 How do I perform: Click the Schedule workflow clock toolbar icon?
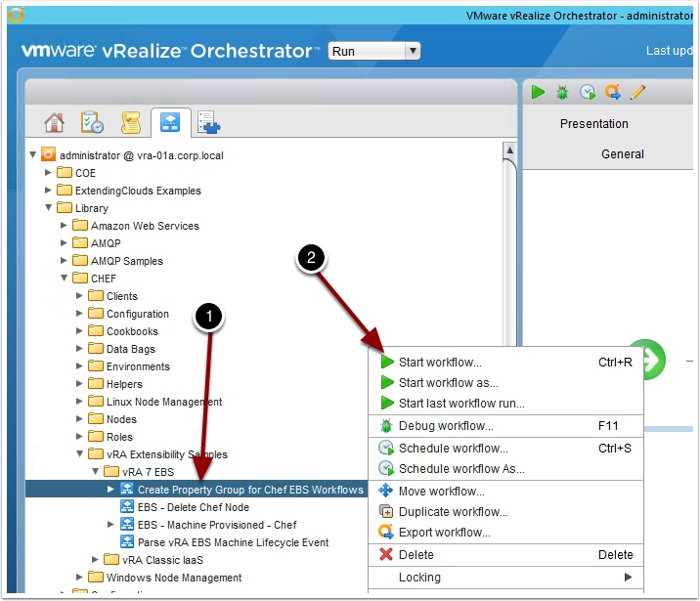click(x=587, y=92)
